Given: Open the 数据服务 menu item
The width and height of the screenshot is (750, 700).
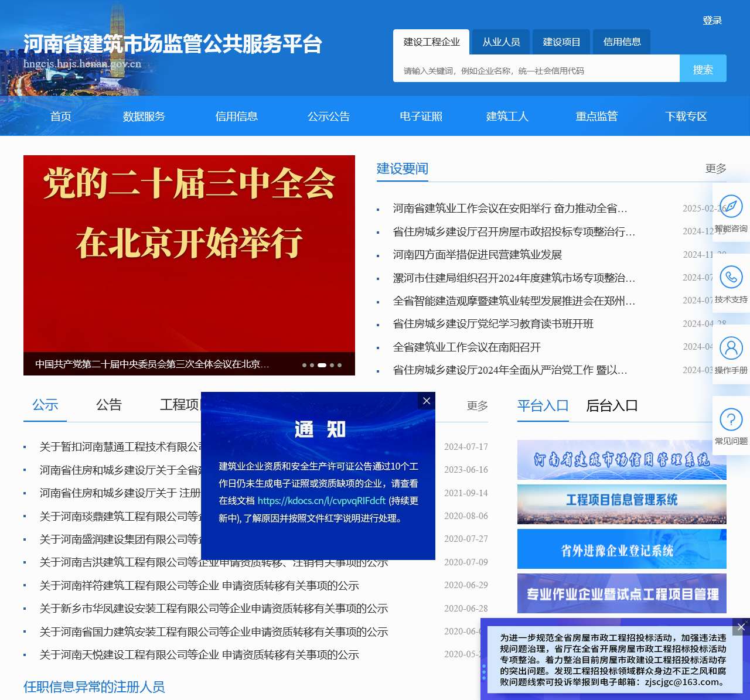Looking at the screenshot, I should [x=144, y=117].
